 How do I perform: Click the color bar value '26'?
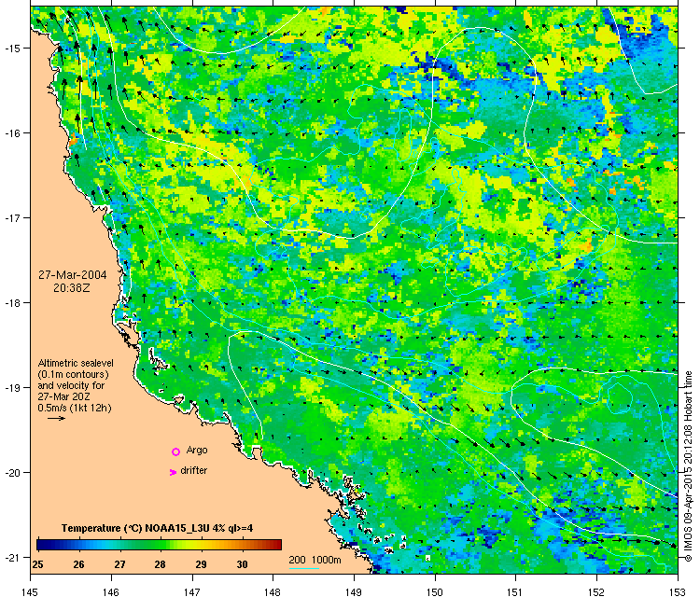click(78, 564)
